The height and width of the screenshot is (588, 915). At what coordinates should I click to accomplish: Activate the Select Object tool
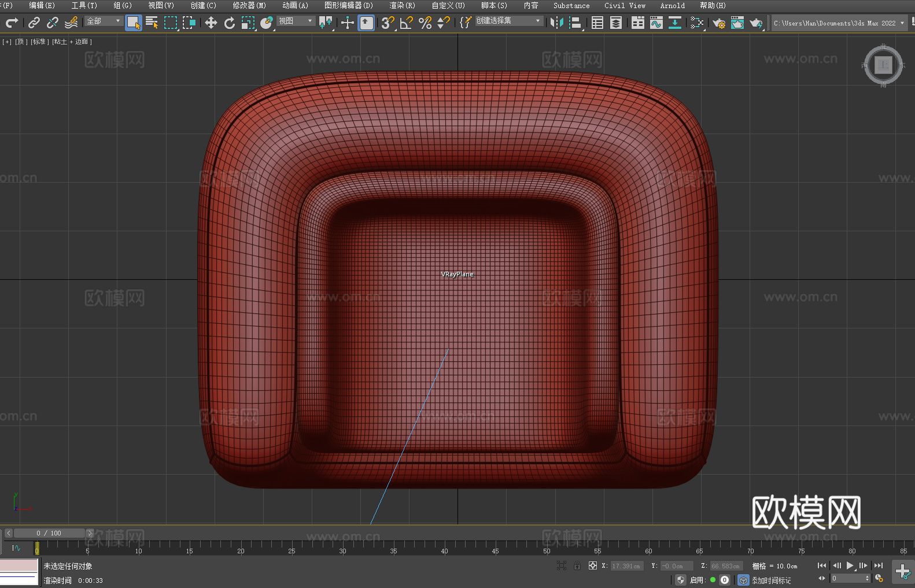(134, 23)
